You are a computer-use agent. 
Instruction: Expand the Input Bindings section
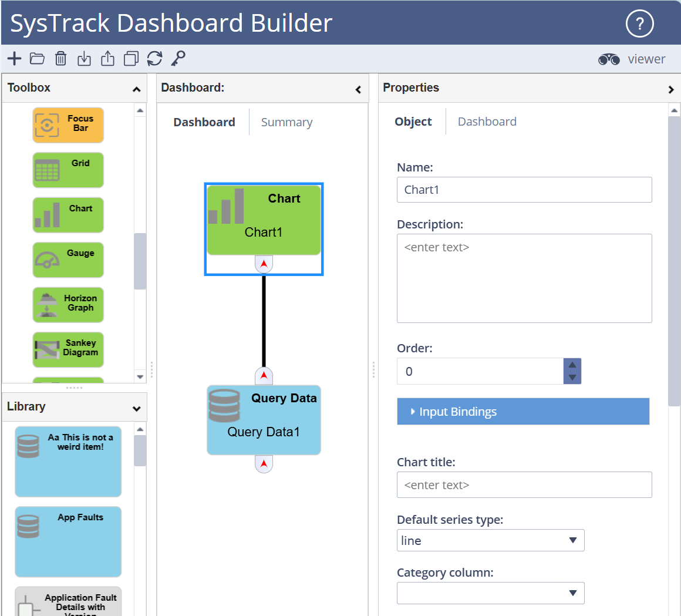pyautogui.click(x=522, y=412)
